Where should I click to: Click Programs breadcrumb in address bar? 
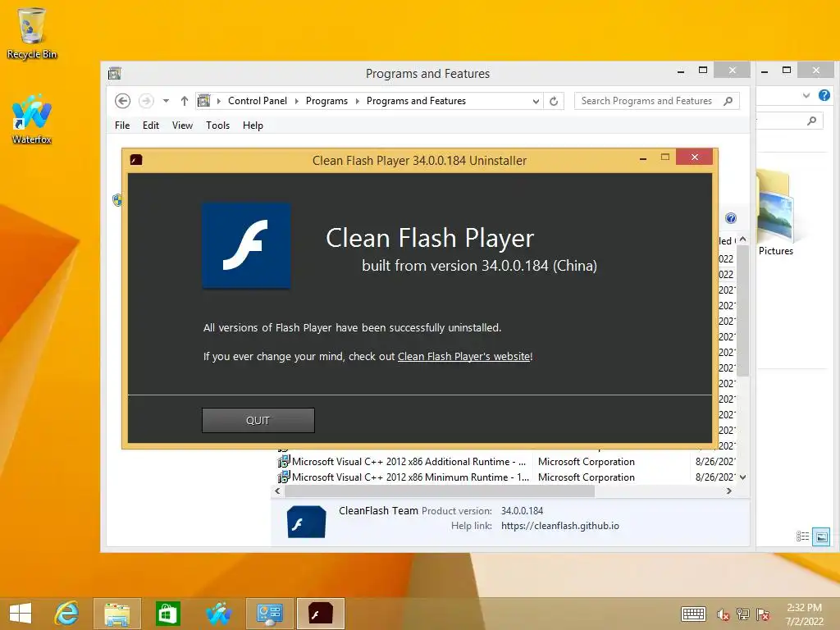[326, 101]
